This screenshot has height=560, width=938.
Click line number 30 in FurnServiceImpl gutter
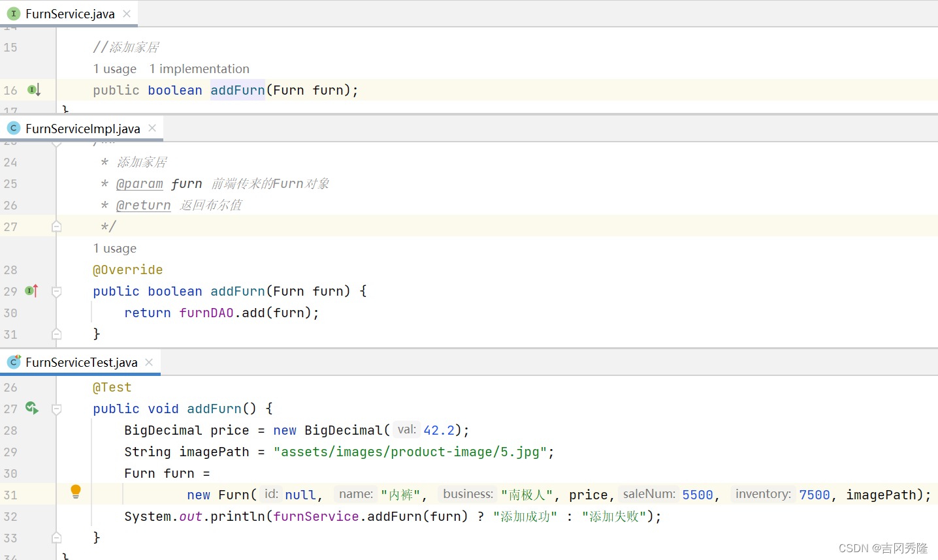coord(10,313)
